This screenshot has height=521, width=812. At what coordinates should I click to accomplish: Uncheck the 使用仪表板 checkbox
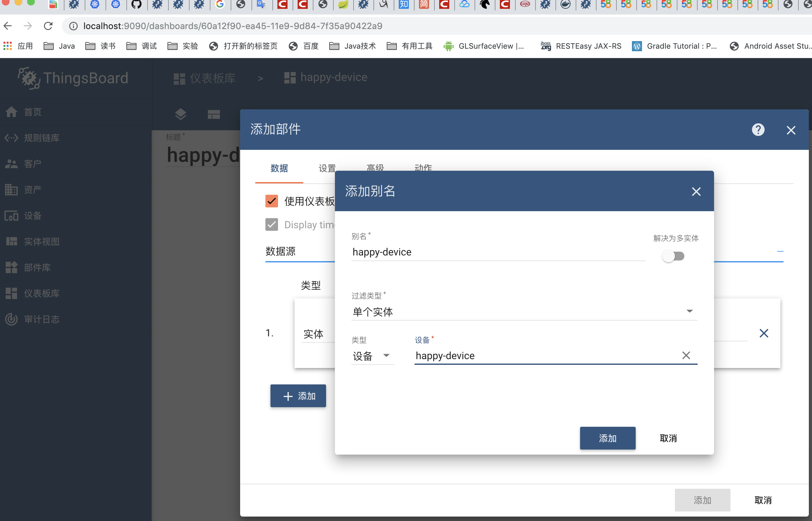click(271, 201)
